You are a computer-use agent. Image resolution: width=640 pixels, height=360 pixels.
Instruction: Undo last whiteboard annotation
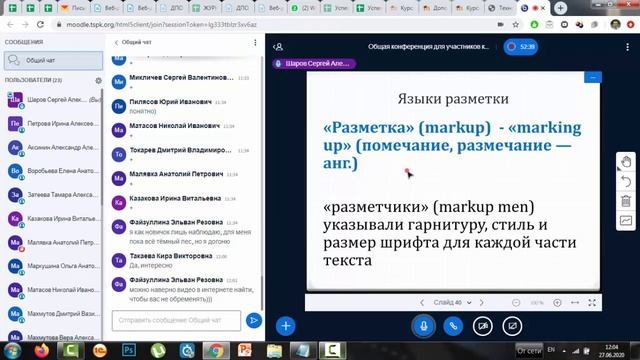click(x=626, y=181)
